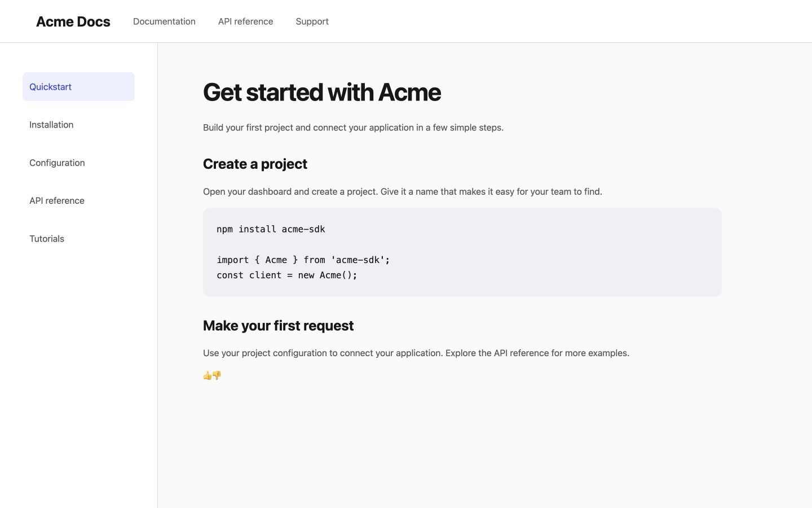Click the 'npm install acme-sdk' code line
This screenshot has width=812, height=508.
tap(271, 229)
